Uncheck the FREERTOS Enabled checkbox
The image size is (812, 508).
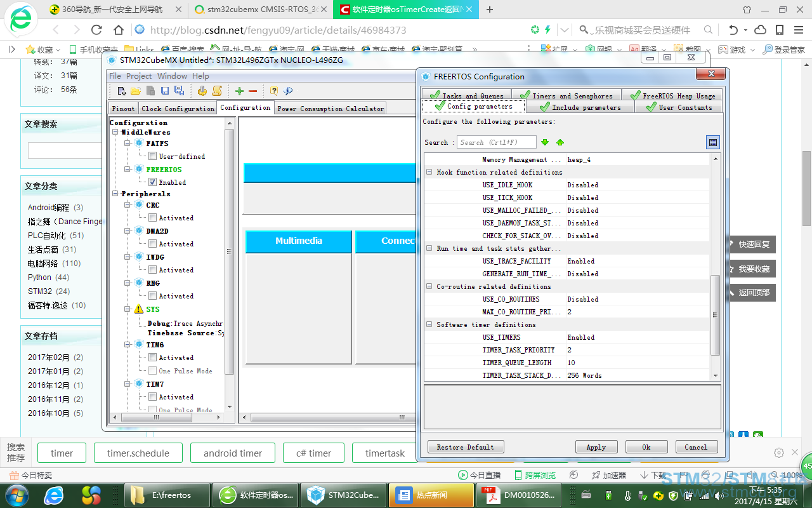coord(152,182)
